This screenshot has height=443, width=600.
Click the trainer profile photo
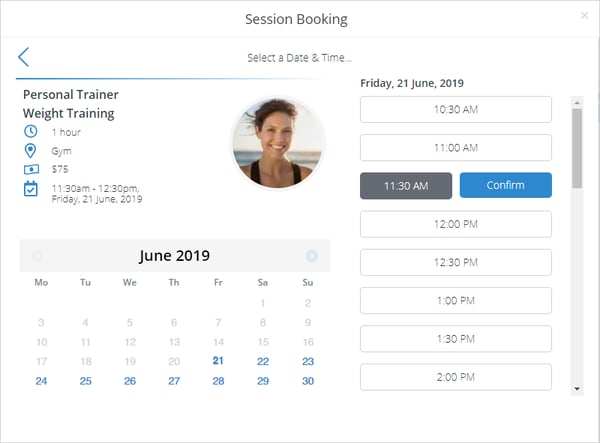[x=278, y=142]
